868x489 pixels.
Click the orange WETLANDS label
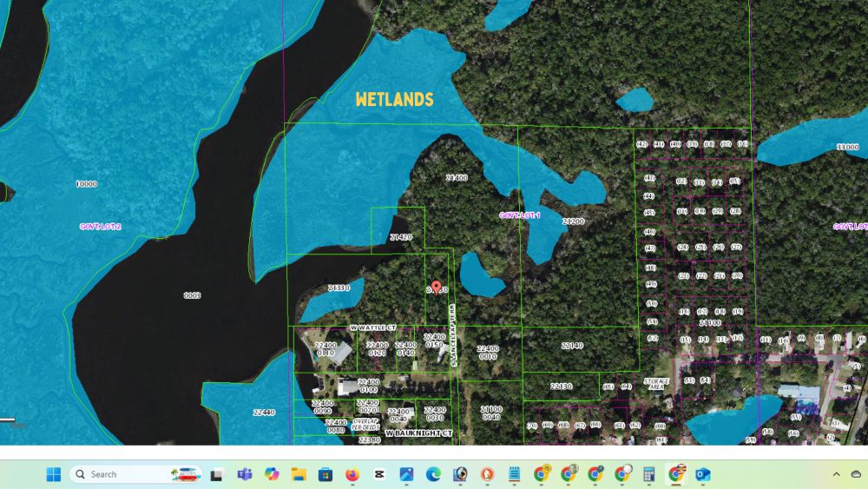pos(394,100)
